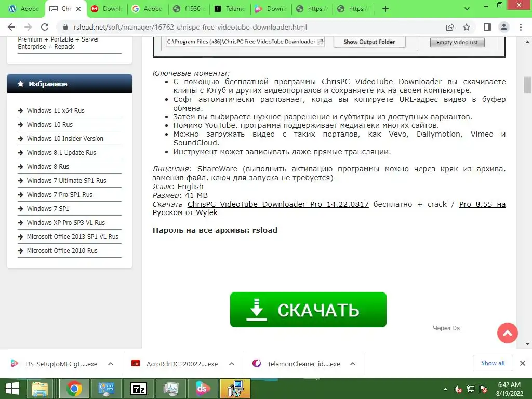Click the network tray icon
The width and height of the screenshot is (532, 399).
[x=471, y=389]
